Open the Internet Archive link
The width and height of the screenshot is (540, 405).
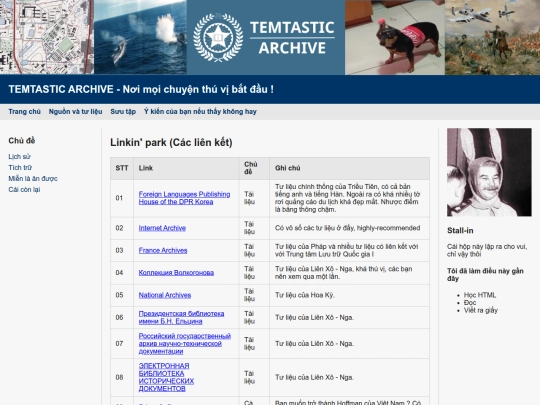click(x=162, y=228)
